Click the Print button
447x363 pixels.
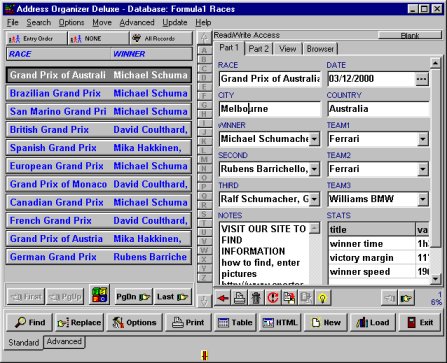click(188, 322)
